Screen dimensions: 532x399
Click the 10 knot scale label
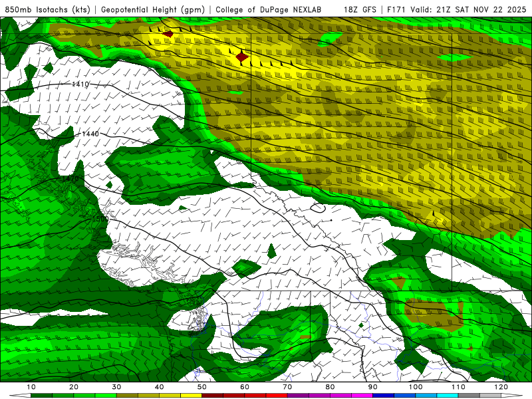coord(31,387)
